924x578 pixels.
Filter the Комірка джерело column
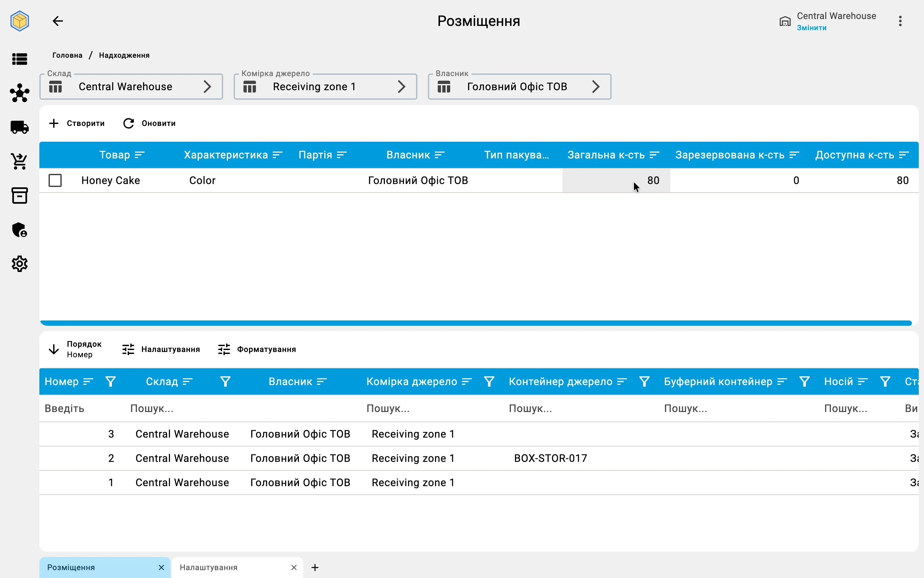pyautogui.click(x=489, y=382)
